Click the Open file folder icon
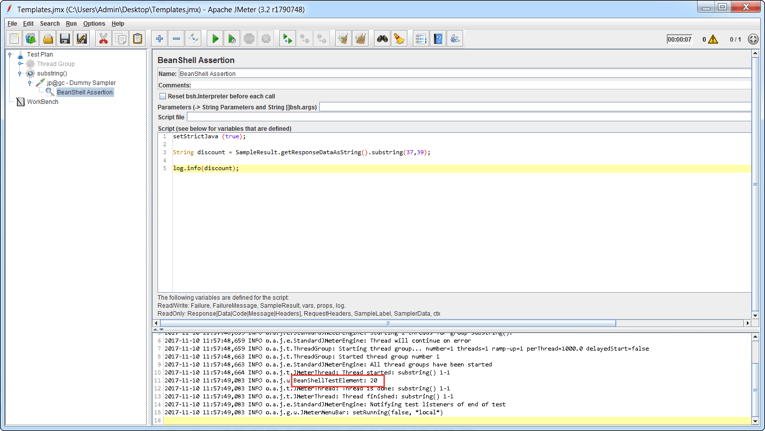Viewport: 765px width, 431px height. (48, 39)
